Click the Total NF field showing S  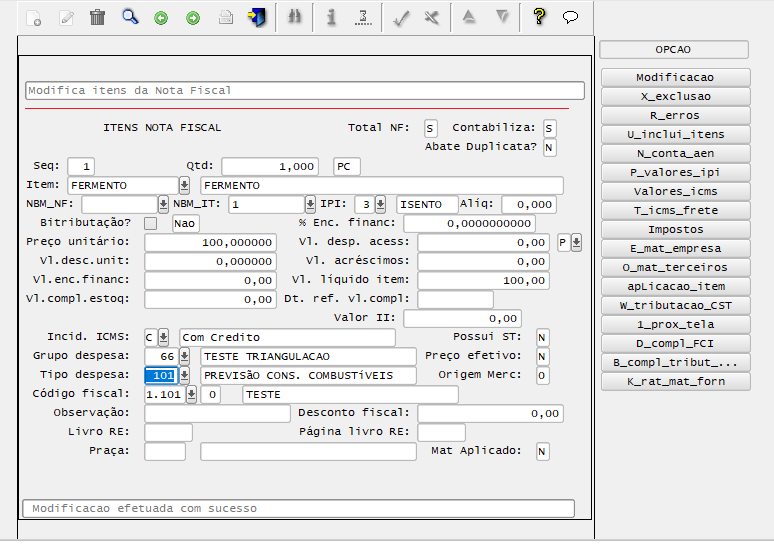430,129
